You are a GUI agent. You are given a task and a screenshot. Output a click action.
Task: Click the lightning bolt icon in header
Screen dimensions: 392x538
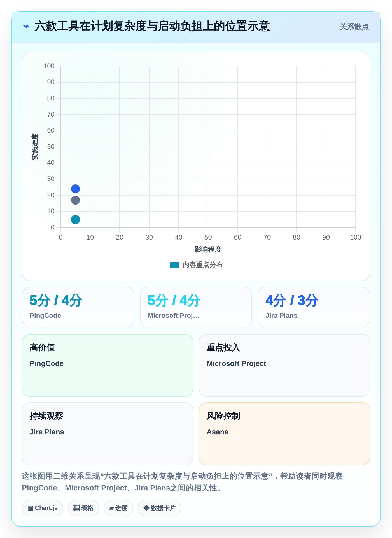26,27
